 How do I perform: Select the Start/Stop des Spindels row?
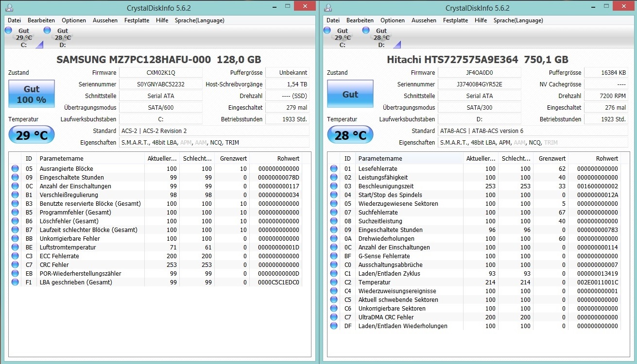coord(475,195)
